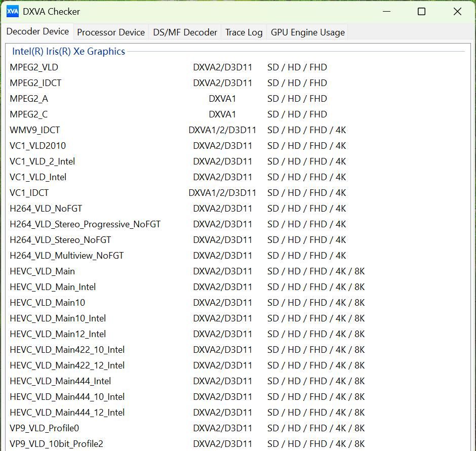The width and height of the screenshot is (476, 451).
Task: Click the DXVA Checker app icon
Action: [13, 11]
